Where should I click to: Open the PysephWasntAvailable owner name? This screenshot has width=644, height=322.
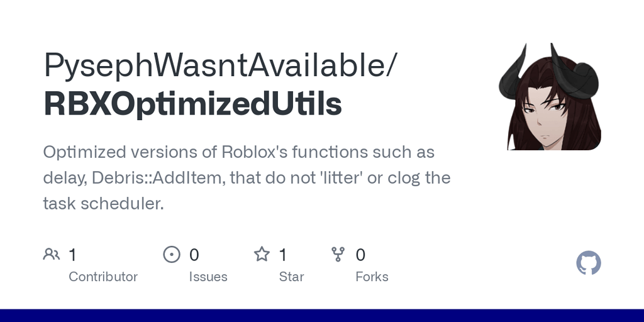(220, 65)
